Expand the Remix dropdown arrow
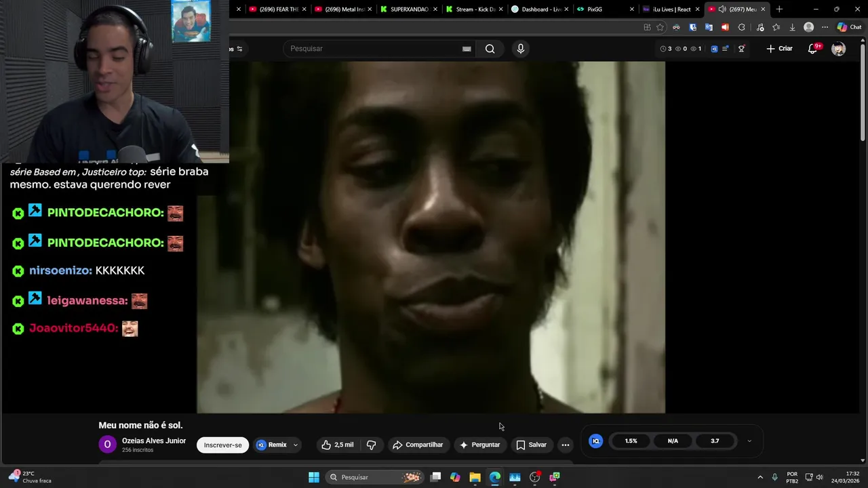 coord(296,445)
